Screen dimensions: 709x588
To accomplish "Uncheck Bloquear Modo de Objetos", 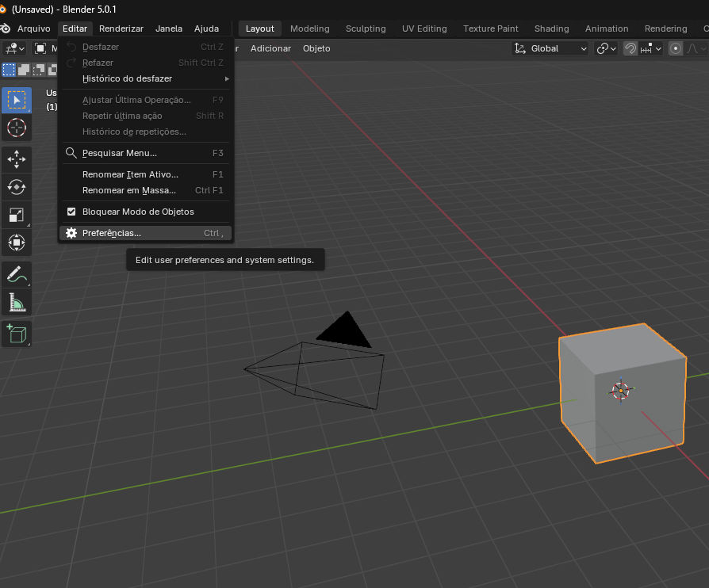I will click(71, 212).
